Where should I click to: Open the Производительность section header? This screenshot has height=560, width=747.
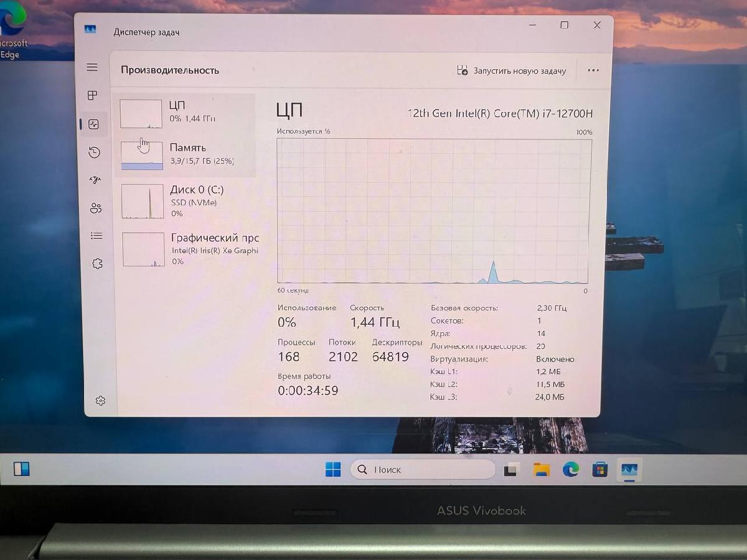(170, 70)
